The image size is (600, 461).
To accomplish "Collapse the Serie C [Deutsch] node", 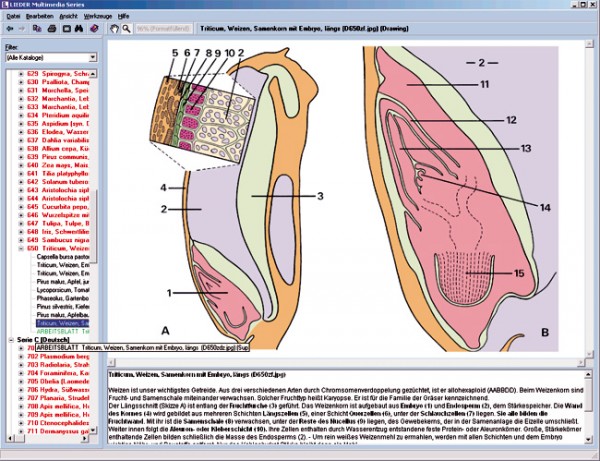I will pos(8,340).
